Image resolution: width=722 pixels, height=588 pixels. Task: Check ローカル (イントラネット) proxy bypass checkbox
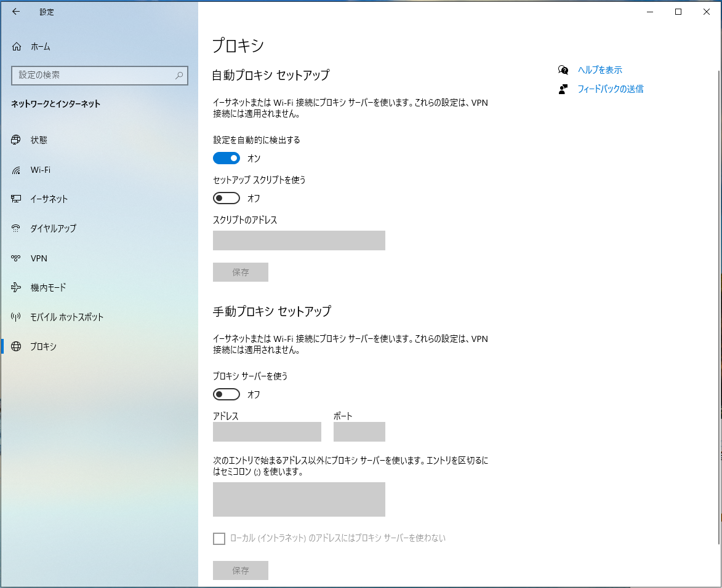219,538
